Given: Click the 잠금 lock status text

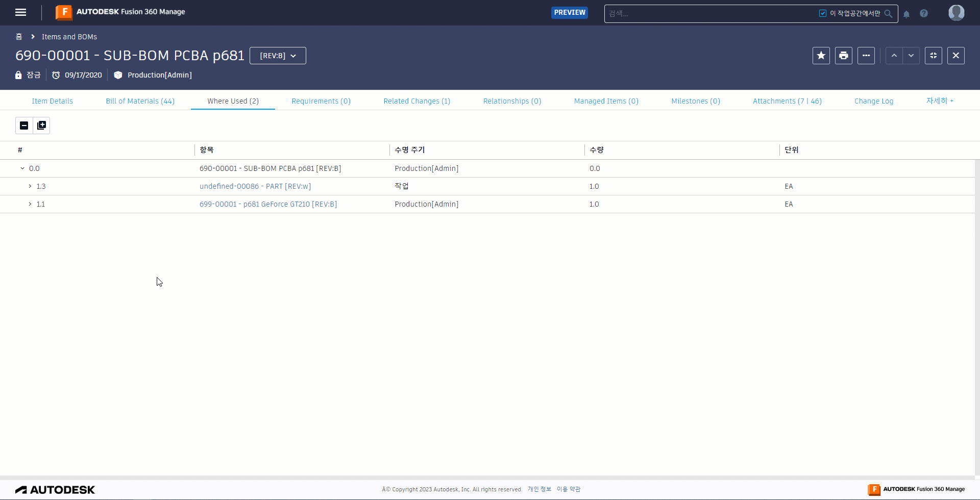Looking at the screenshot, I should (x=34, y=75).
